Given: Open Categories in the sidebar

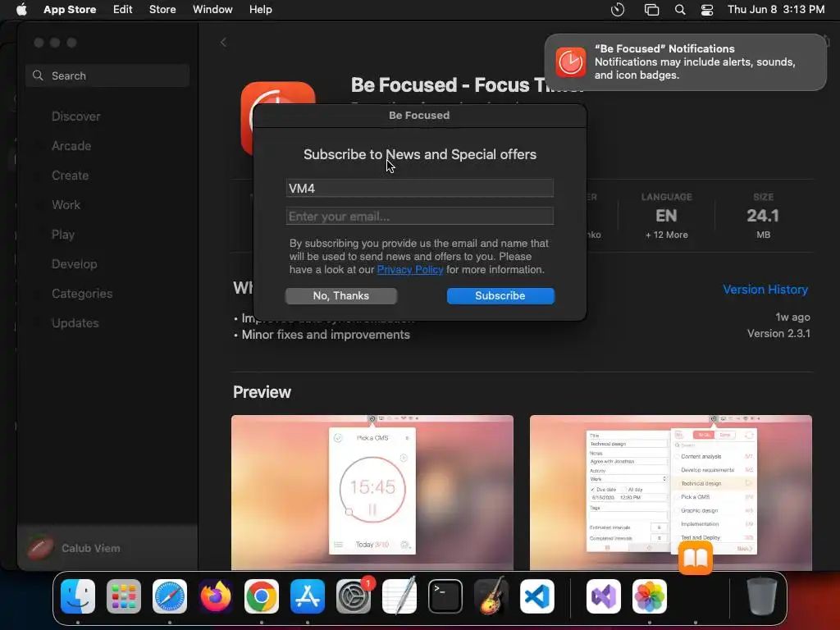Looking at the screenshot, I should tap(82, 293).
